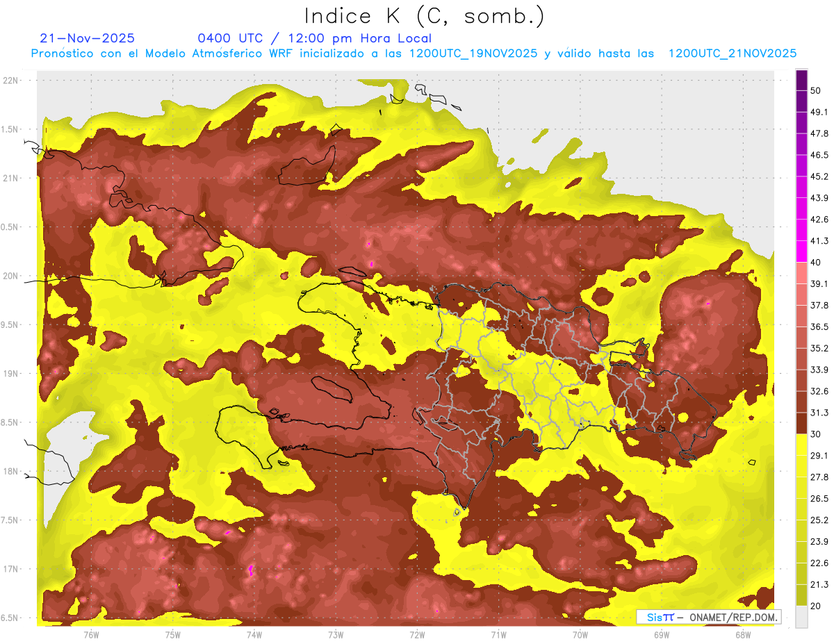Screen dimensions: 834x644
Task: Click the colorbar value "22.6"
Action: tap(819, 563)
